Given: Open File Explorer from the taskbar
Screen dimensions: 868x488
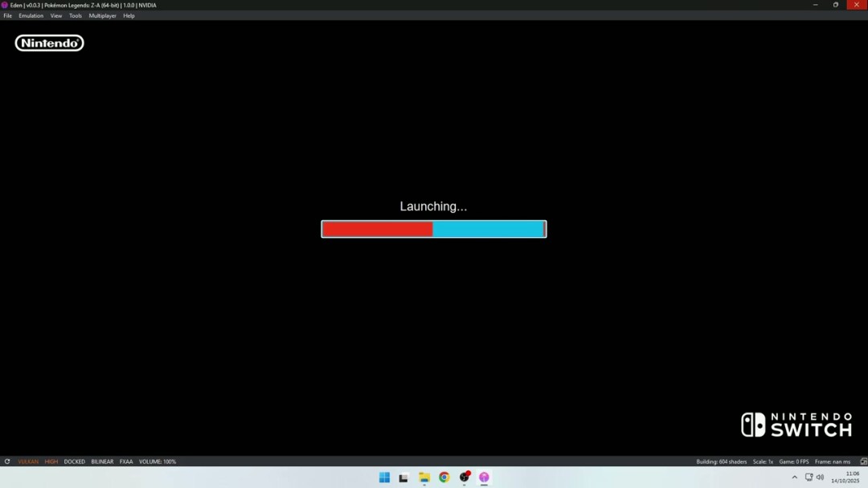Looking at the screenshot, I should (424, 477).
